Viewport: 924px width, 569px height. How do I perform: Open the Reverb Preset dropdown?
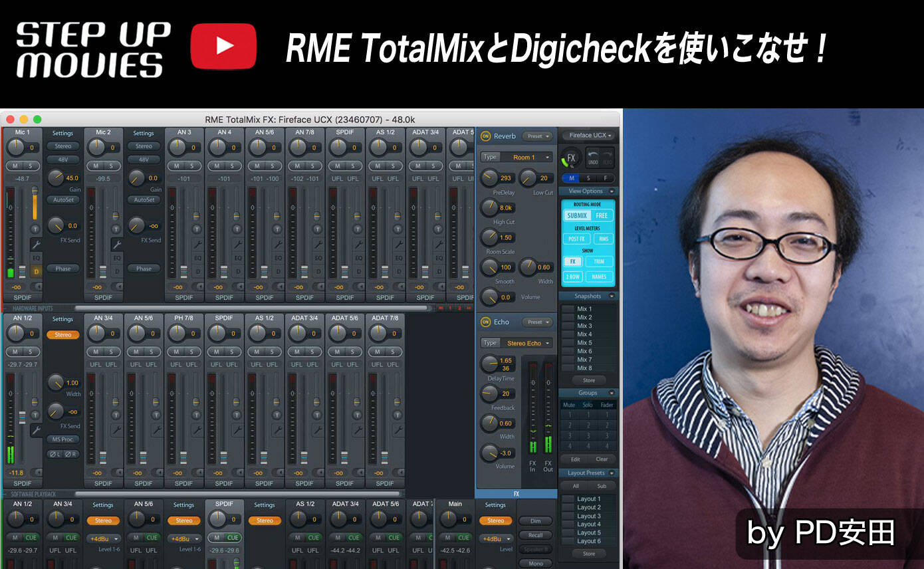(538, 136)
